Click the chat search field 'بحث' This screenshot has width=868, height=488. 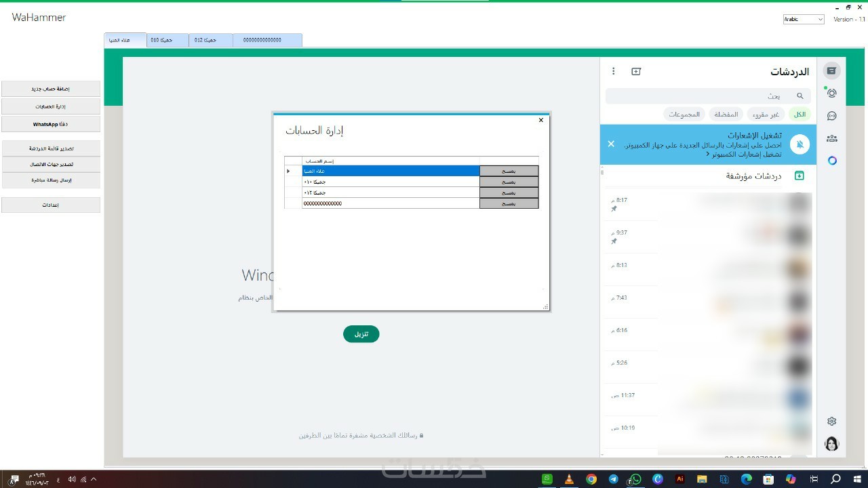(705, 96)
